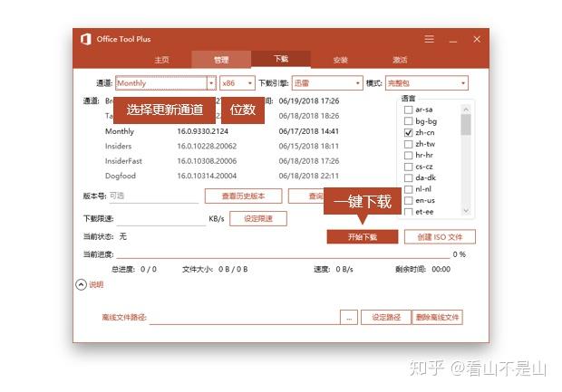This screenshot has height=392, width=562.
Task: Click the 创建 ISO 文件 button
Action: click(440, 236)
